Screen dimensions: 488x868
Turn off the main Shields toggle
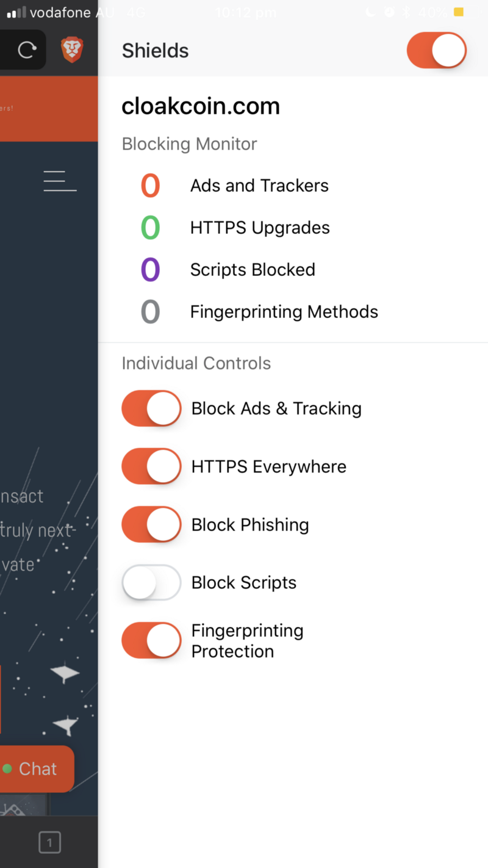click(x=437, y=50)
